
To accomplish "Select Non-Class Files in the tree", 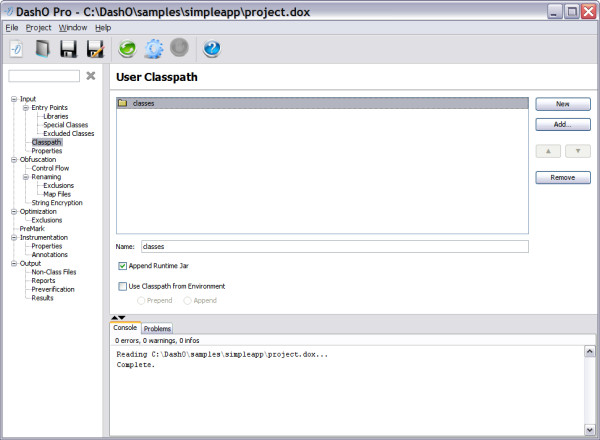I will coord(54,272).
